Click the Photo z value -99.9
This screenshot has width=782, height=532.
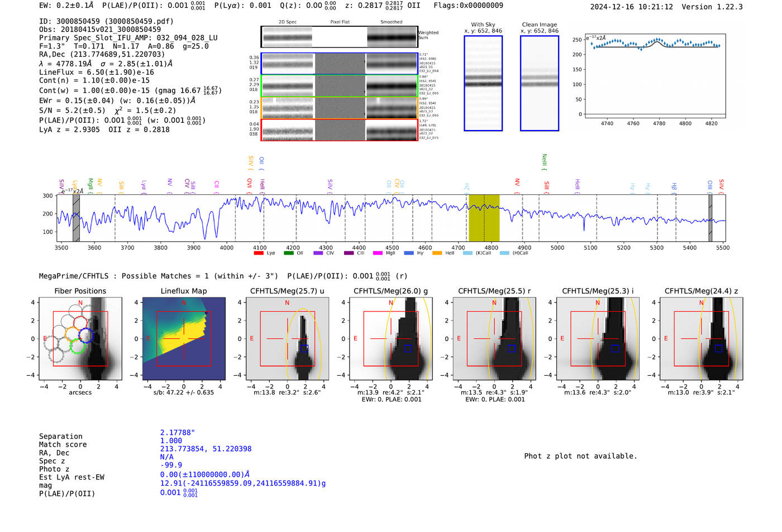171,465
